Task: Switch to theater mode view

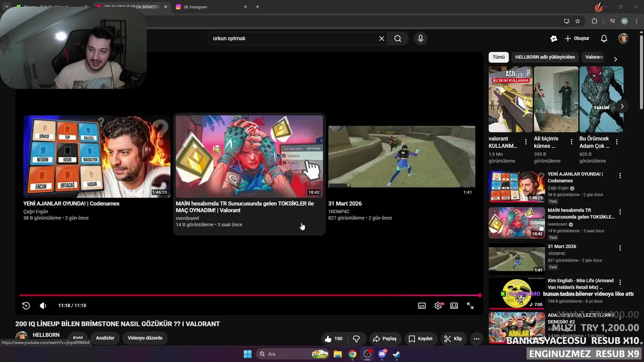Action: (x=454, y=306)
